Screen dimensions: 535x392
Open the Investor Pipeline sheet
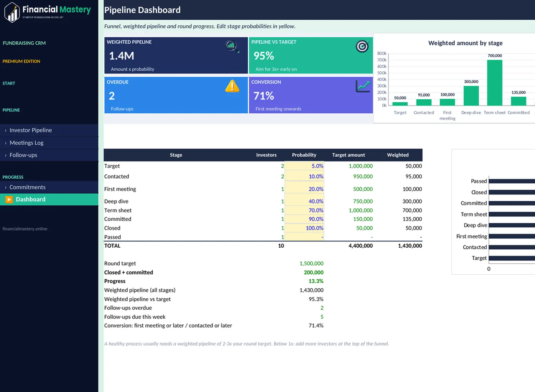click(x=49, y=130)
